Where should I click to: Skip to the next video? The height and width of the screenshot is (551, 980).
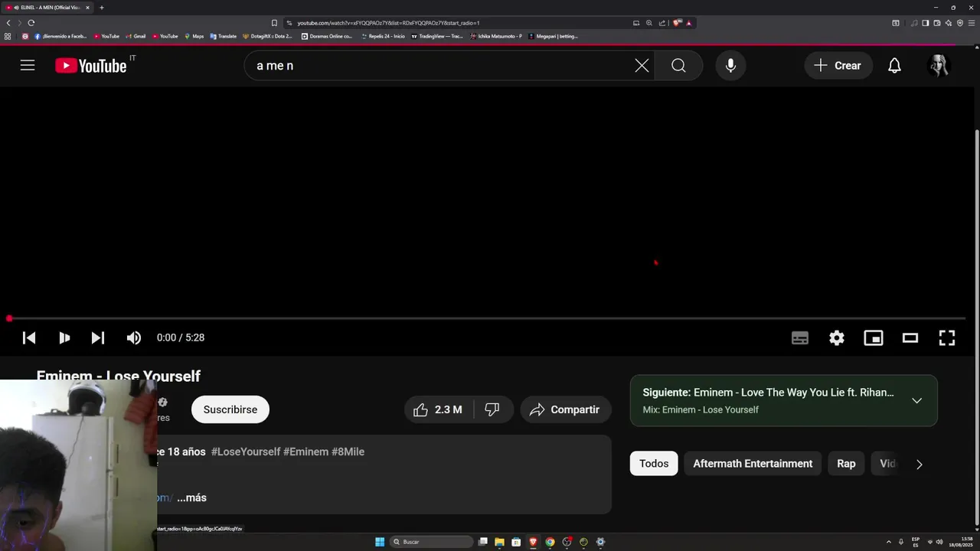click(98, 337)
